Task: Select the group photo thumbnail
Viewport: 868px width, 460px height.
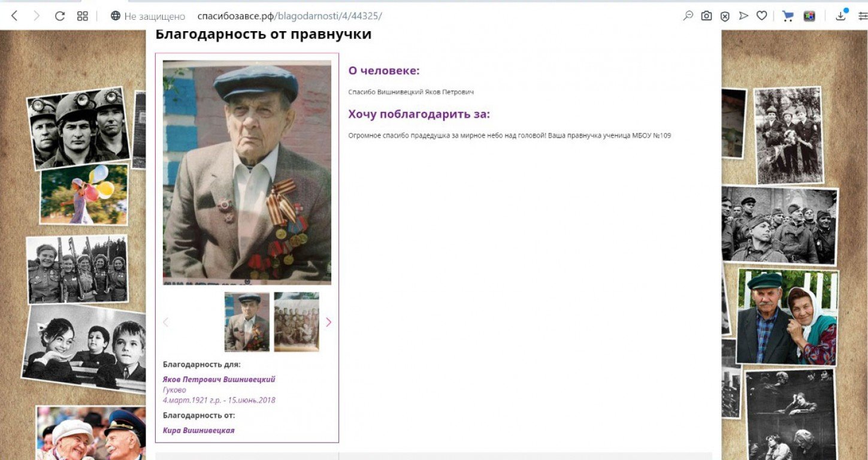Action: [297, 322]
